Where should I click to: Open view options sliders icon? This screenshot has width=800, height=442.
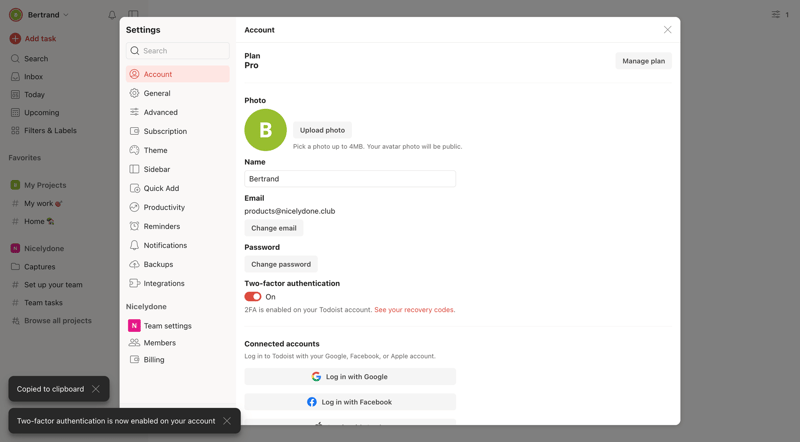[776, 14]
